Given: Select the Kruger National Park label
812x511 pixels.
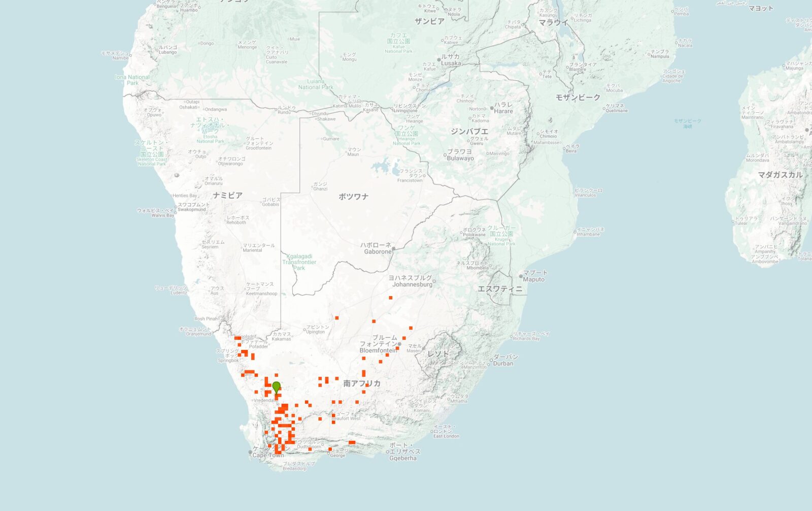Looking at the screenshot, I should [501, 235].
